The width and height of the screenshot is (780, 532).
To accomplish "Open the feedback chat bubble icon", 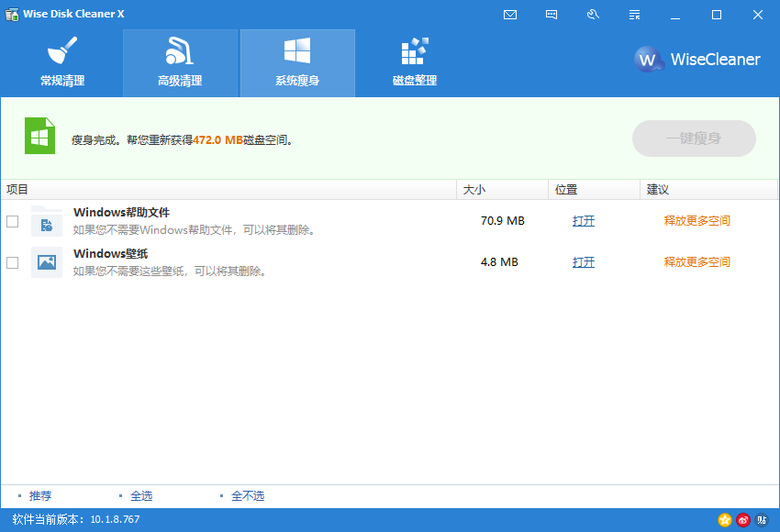I will point(552,15).
